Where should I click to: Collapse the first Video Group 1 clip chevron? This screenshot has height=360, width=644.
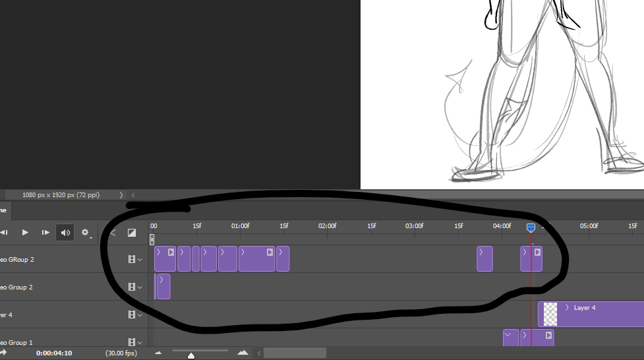pyautogui.click(x=508, y=335)
